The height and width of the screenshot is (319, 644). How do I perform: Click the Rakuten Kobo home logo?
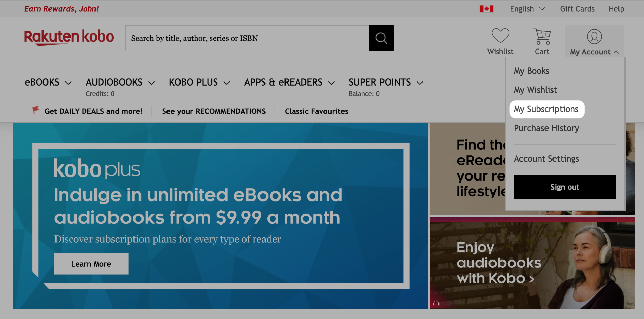coord(69,38)
